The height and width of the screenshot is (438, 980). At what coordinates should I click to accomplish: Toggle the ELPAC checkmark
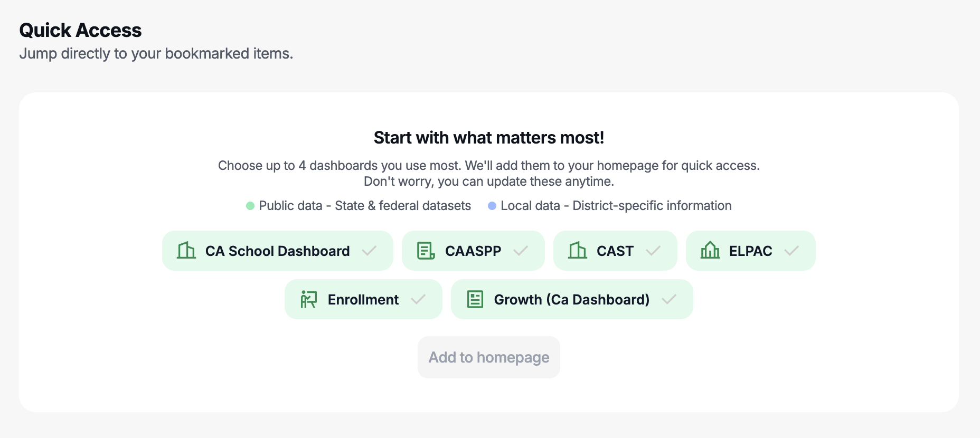(x=791, y=251)
